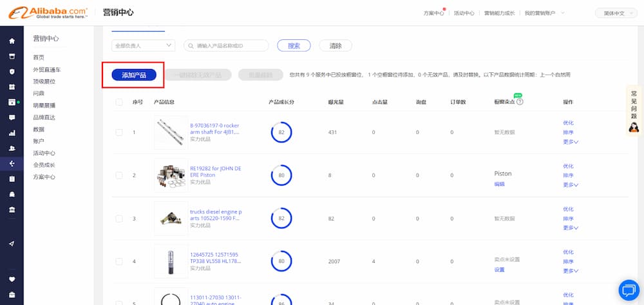Open the briefcase icon in the dark sidebar
Viewport: 644px width, 305px height.
tap(12, 295)
